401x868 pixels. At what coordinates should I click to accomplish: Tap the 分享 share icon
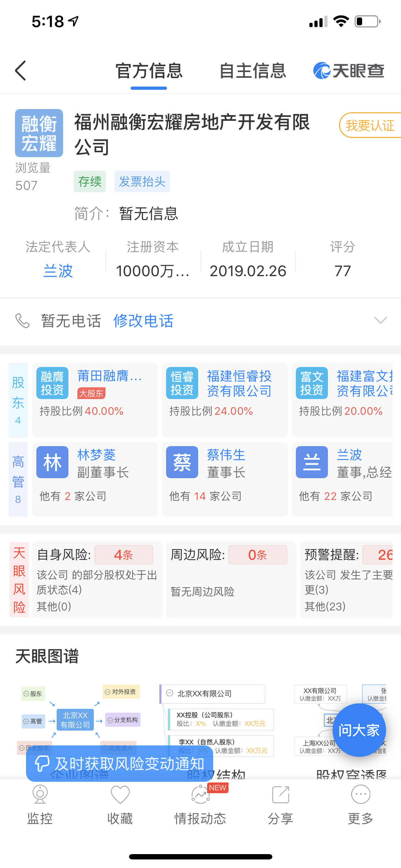tap(281, 795)
